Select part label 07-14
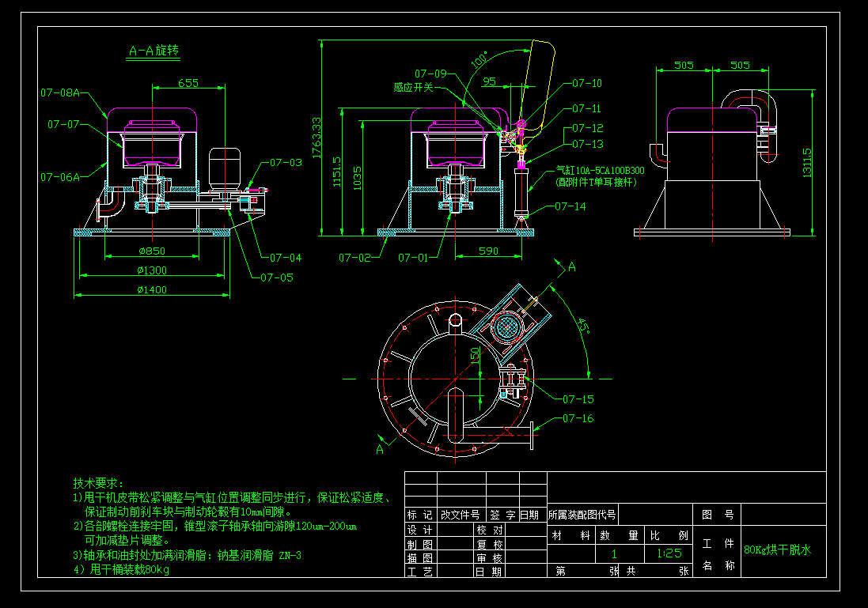Image resolution: width=868 pixels, height=608 pixels. point(570,206)
